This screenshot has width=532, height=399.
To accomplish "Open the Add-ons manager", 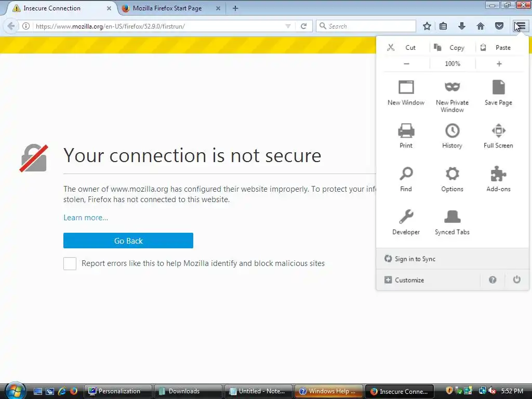I will [x=498, y=179].
